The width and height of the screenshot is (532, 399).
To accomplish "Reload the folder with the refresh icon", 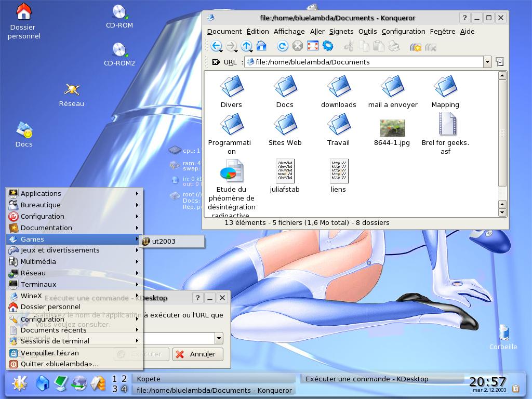I will pos(282,46).
